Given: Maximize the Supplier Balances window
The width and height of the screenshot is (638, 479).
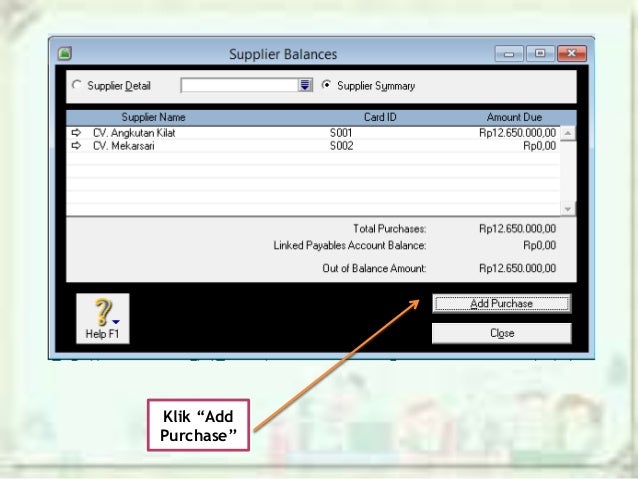Looking at the screenshot, I should pos(540,53).
